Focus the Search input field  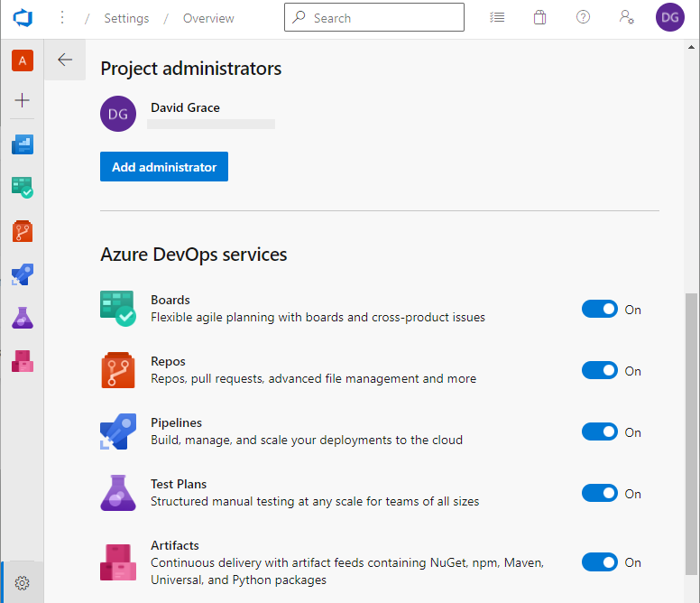pyautogui.click(x=374, y=17)
